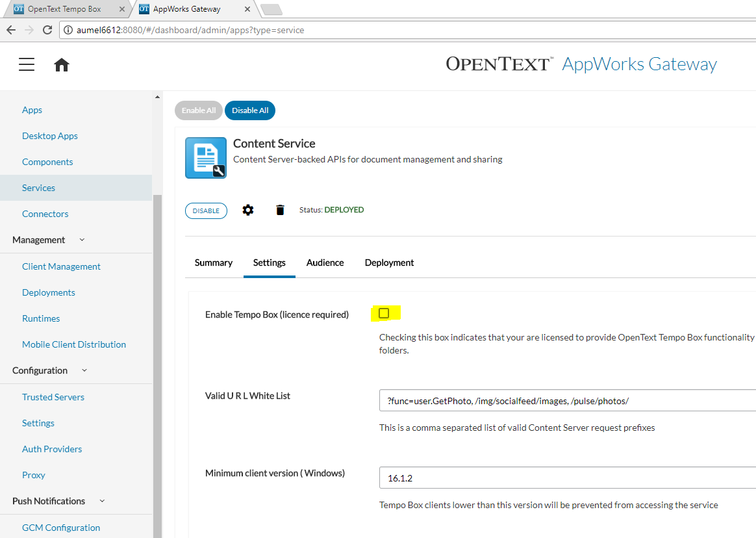Open GCM Configuration page
The image size is (756, 538).
click(x=61, y=528)
